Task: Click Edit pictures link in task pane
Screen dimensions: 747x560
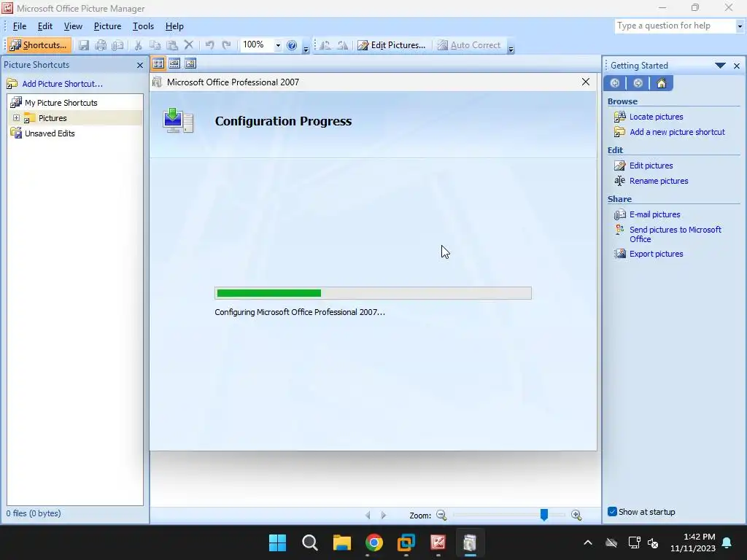Action: [651, 166]
